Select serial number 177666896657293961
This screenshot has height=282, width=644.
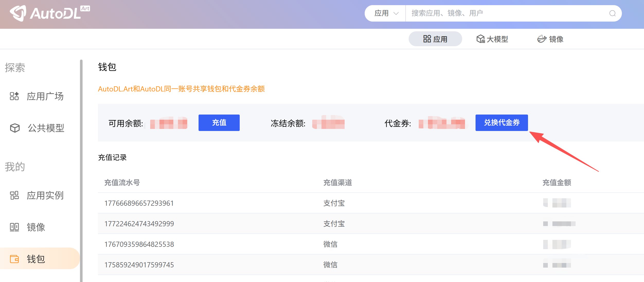139,203
